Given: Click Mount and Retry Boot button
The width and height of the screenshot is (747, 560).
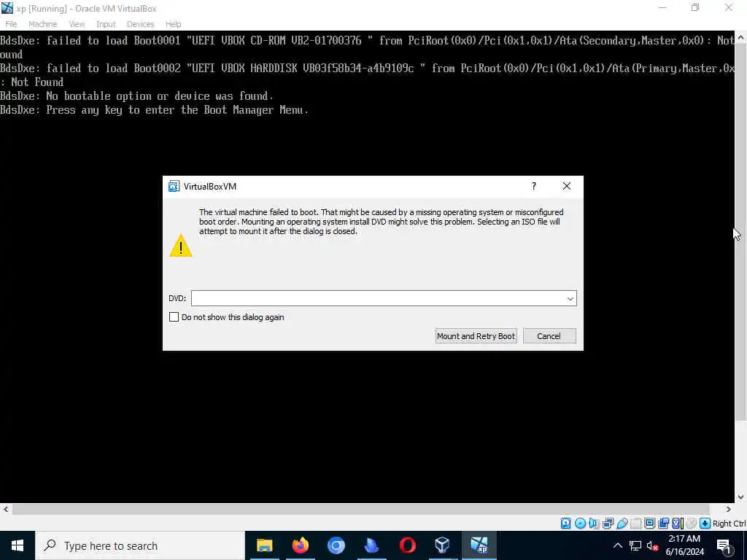Looking at the screenshot, I should [476, 336].
